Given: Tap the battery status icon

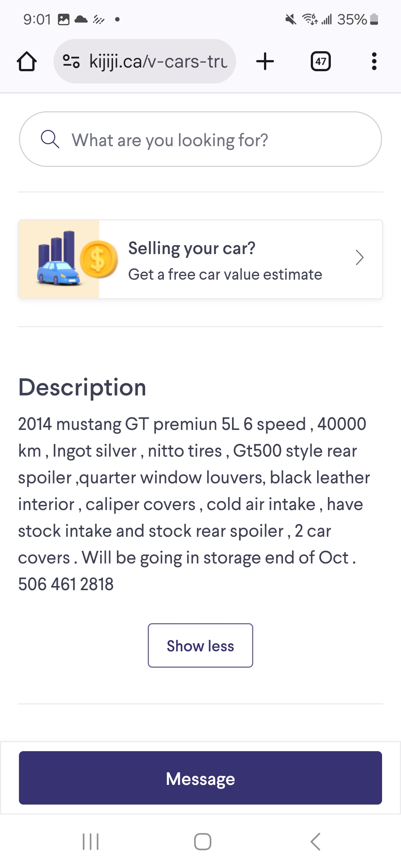Looking at the screenshot, I should (374, 19).
